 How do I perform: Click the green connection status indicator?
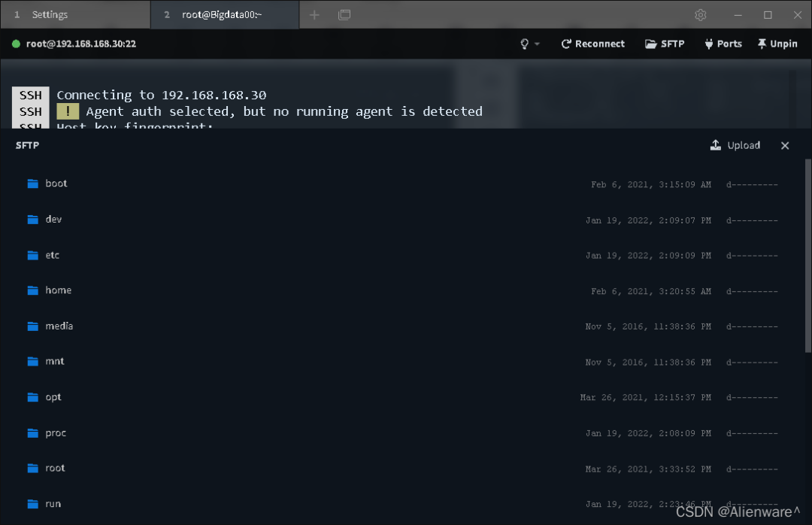click(16, 44)
